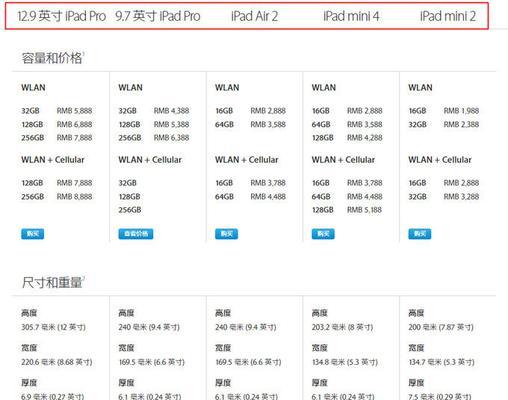
Task: Select the iPad mini 4 column header
Action: (351, 16)
